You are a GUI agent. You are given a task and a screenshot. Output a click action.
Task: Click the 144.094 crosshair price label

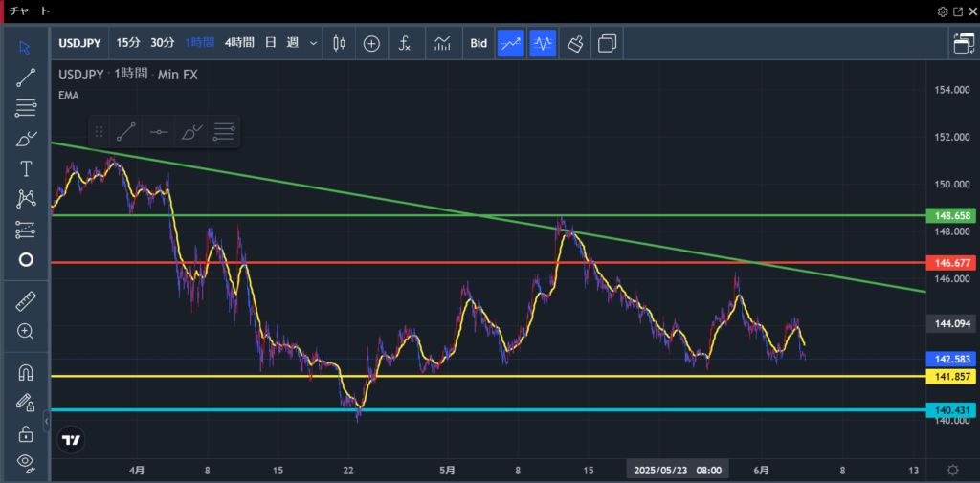(x=951, y=323)
